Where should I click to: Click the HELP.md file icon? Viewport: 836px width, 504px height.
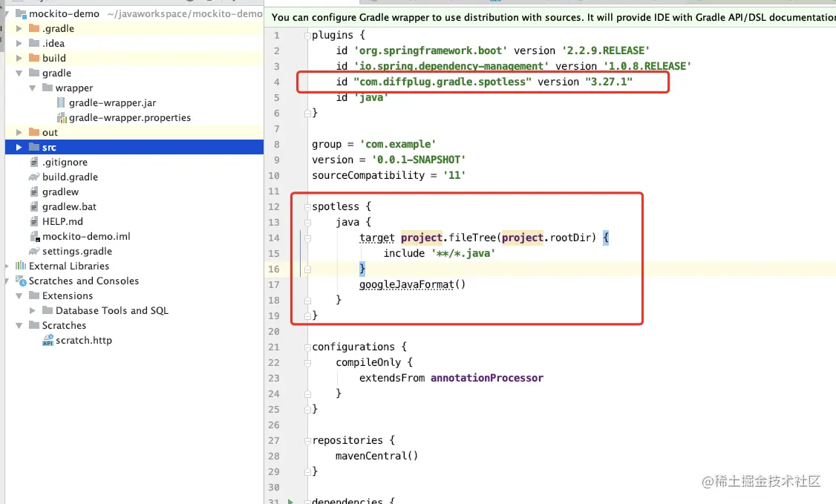click(34, 222)
